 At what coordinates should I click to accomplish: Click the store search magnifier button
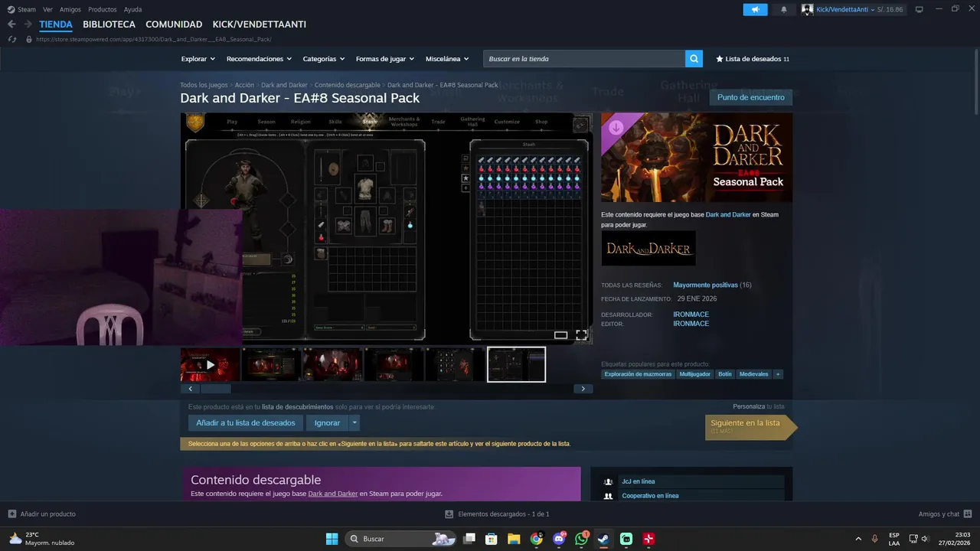click(x=694, y=59)
